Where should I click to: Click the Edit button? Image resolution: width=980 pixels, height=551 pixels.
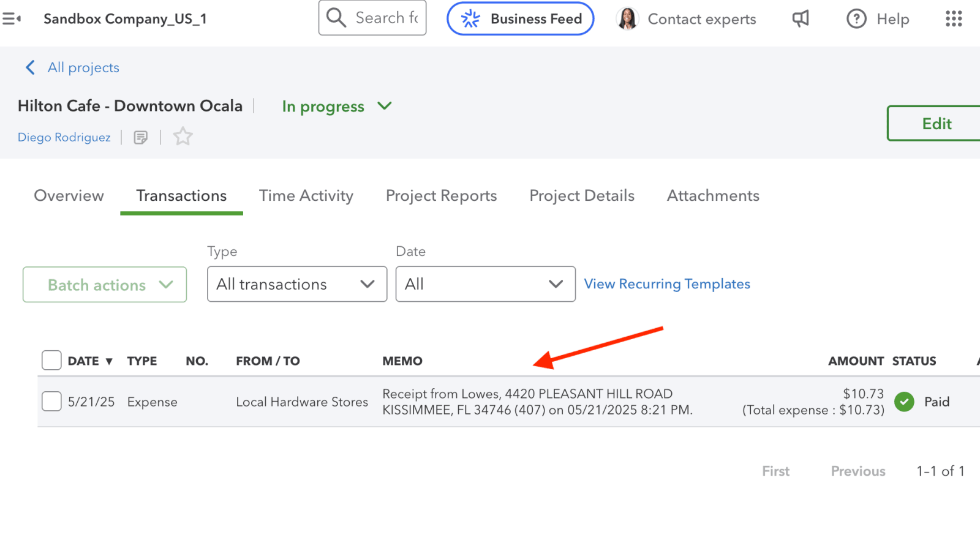click(x=934, y=124)
